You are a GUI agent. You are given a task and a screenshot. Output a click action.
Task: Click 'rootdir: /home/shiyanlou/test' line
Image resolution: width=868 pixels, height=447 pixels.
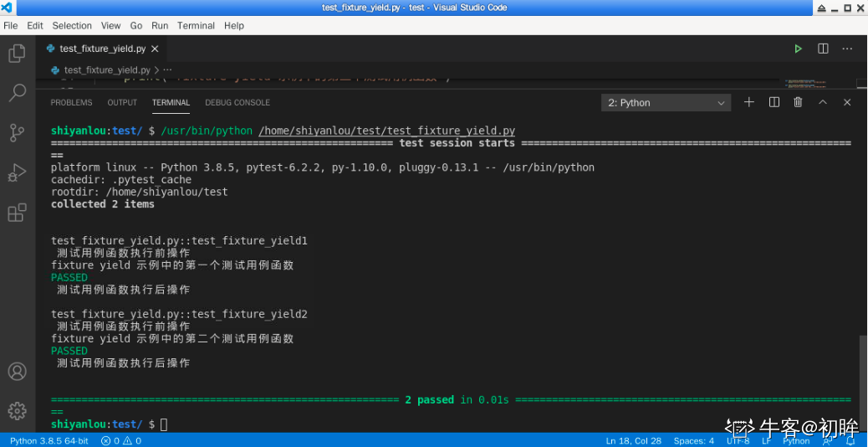[139, 192]
